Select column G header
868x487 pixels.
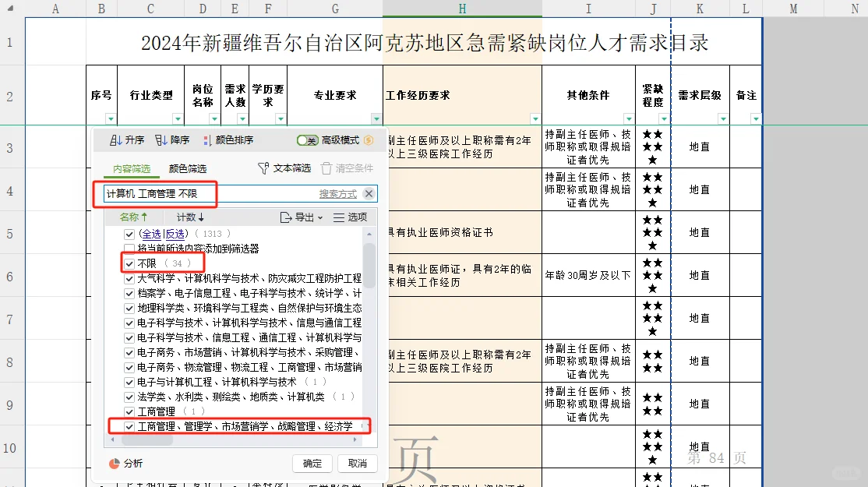coord(335,9)
